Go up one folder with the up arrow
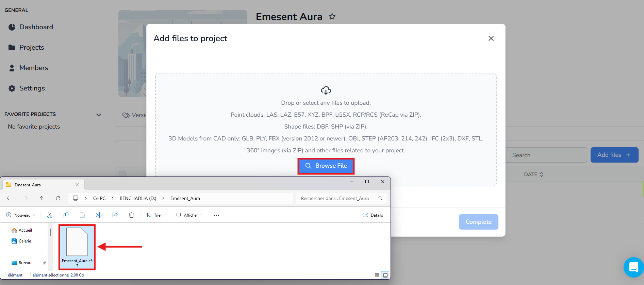This screenshot has width=644, height=285. point(42,198)
